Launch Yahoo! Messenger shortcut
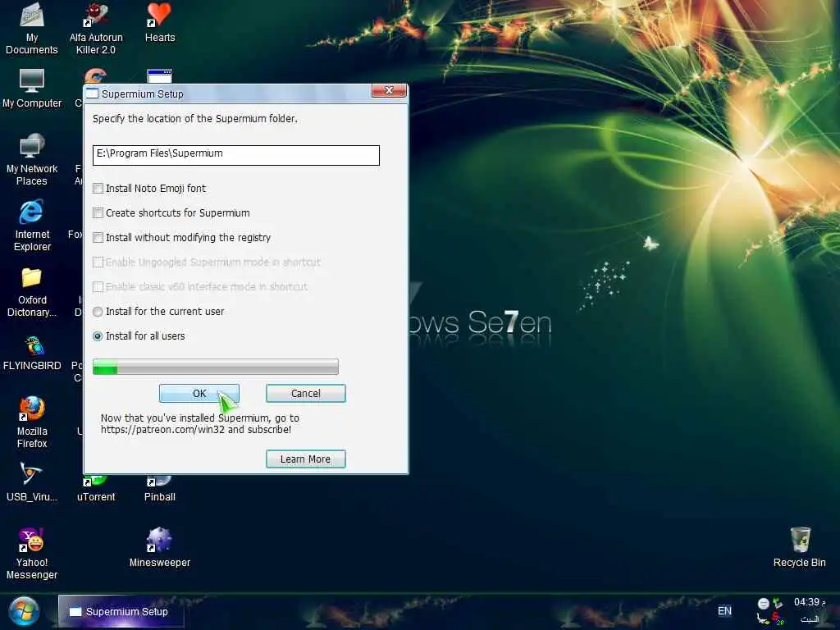This screenshot has width=840, height=630. (x=32, y=554)
